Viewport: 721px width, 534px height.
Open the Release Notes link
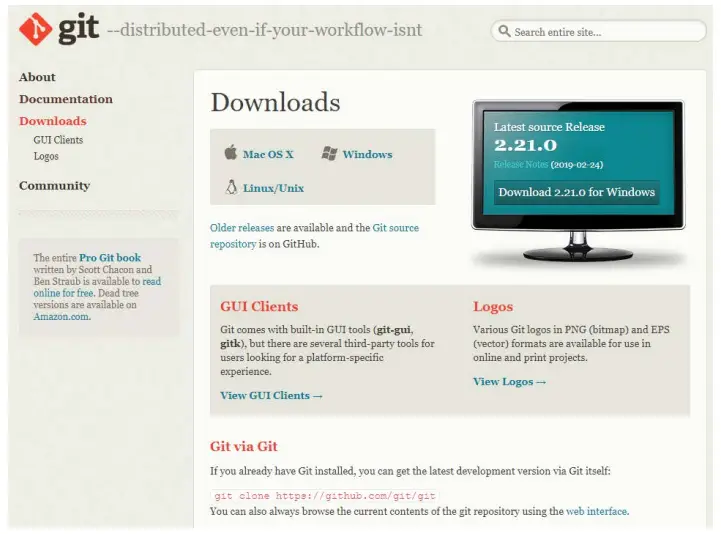tap(518, 165)
